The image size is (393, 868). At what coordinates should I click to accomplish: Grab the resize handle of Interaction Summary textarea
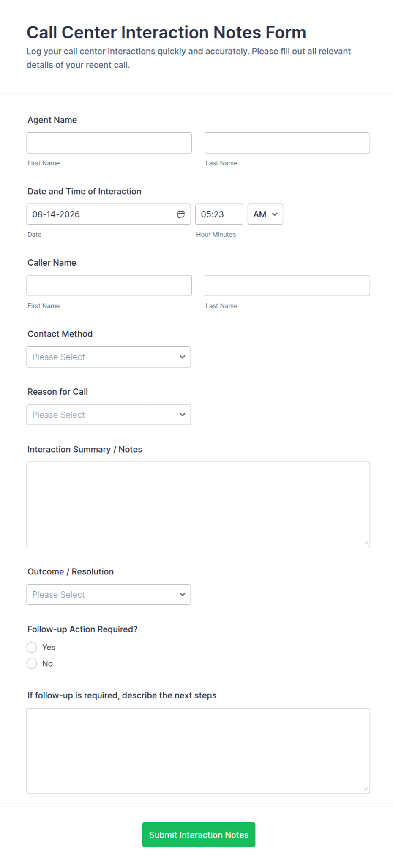366,543
